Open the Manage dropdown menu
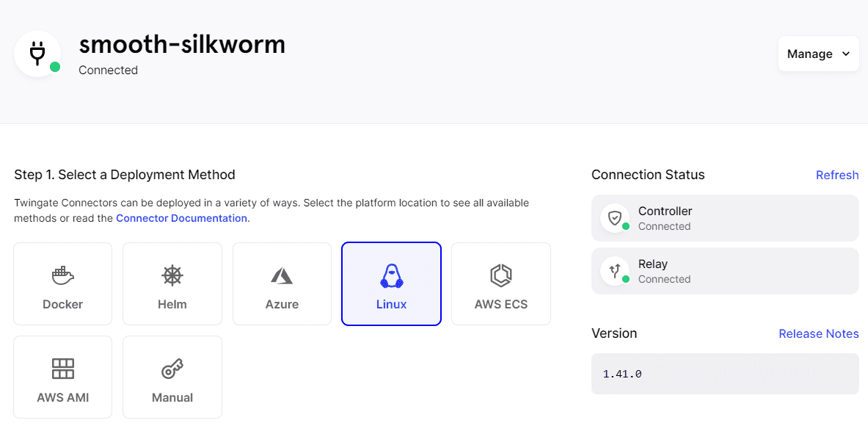Viewport: 868px width, 434px height. (x=810, y=54)
